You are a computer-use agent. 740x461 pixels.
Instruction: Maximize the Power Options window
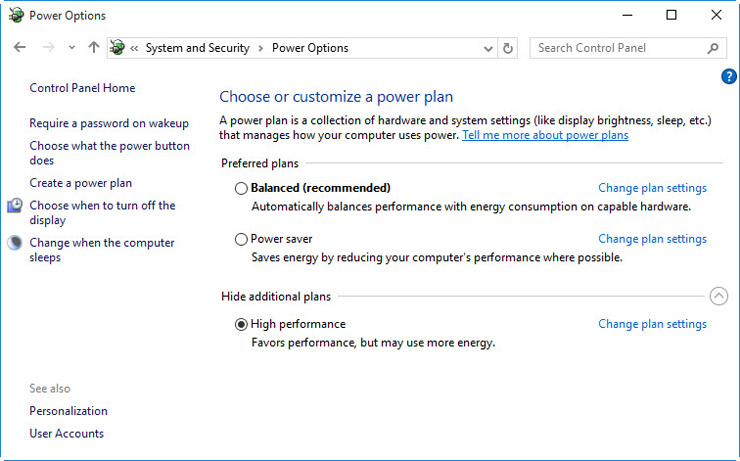[x=671, y=15]
